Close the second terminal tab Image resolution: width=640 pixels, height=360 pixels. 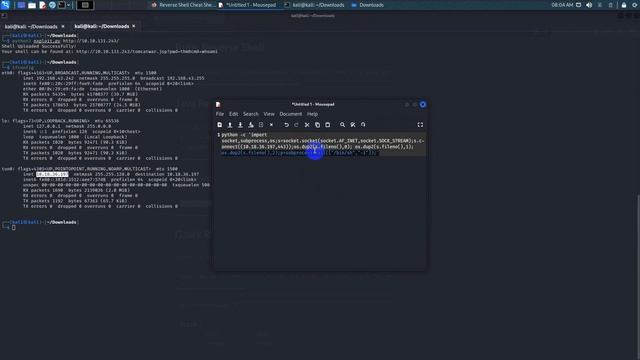point(133,27)
